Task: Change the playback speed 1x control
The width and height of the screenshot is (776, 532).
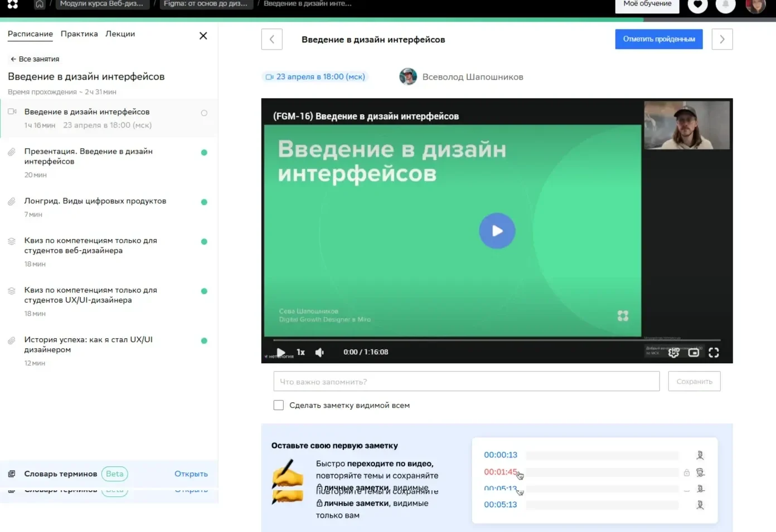Action: coord(300,352)
